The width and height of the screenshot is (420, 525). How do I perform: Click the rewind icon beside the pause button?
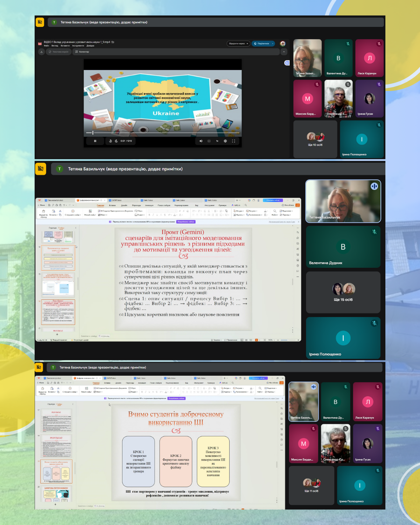click(x=111, y=141)
